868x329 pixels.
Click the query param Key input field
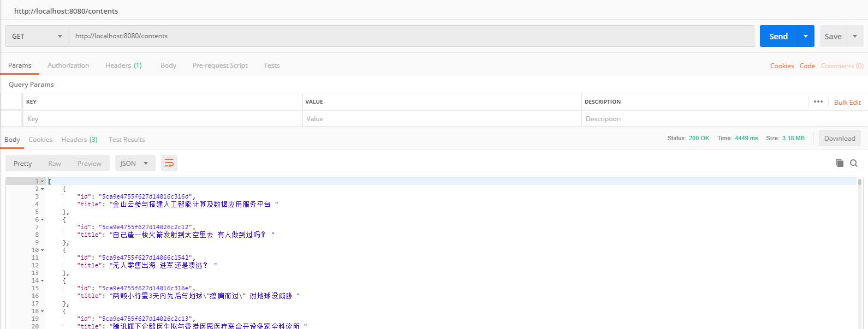(162, 119)
